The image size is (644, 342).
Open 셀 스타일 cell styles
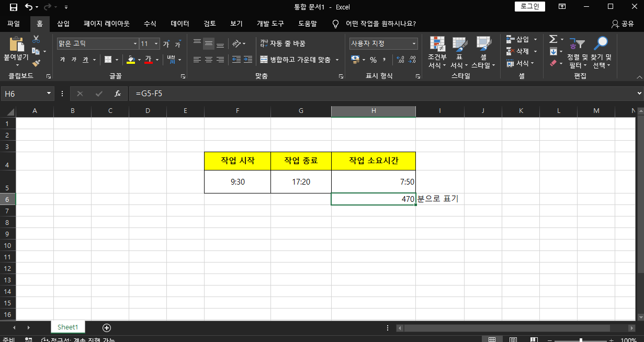tap(483, 53)
